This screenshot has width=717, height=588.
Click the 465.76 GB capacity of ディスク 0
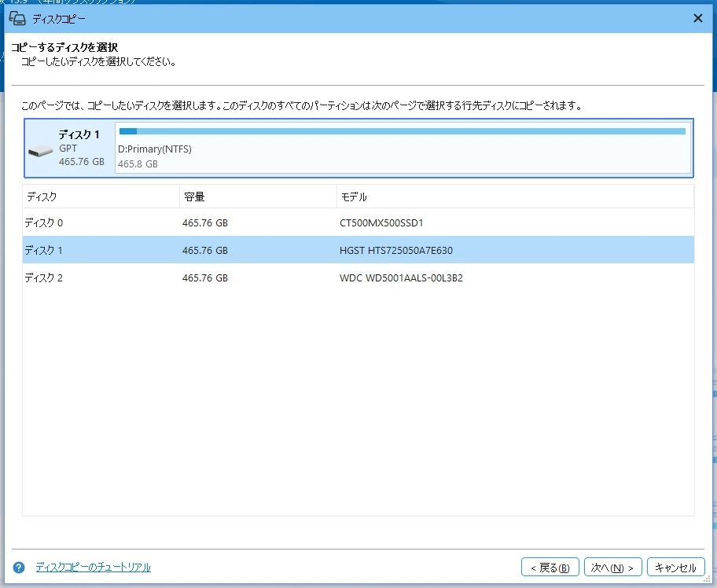(x=205, y=222)
